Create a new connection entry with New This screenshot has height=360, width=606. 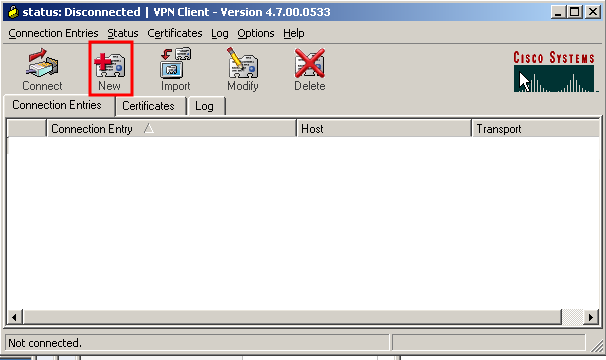pyautogui.click(x=110, y=70)
